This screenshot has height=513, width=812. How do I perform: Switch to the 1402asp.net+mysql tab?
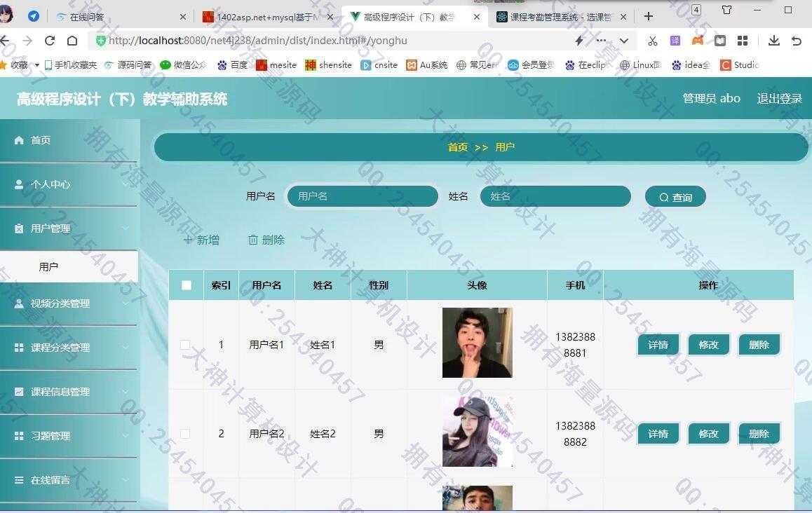pos(268,17)
